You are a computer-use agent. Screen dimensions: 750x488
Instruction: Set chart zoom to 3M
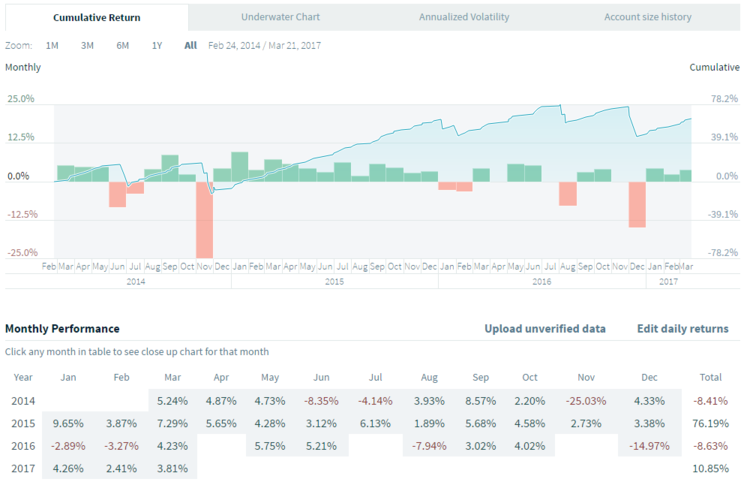click(87, 46)
